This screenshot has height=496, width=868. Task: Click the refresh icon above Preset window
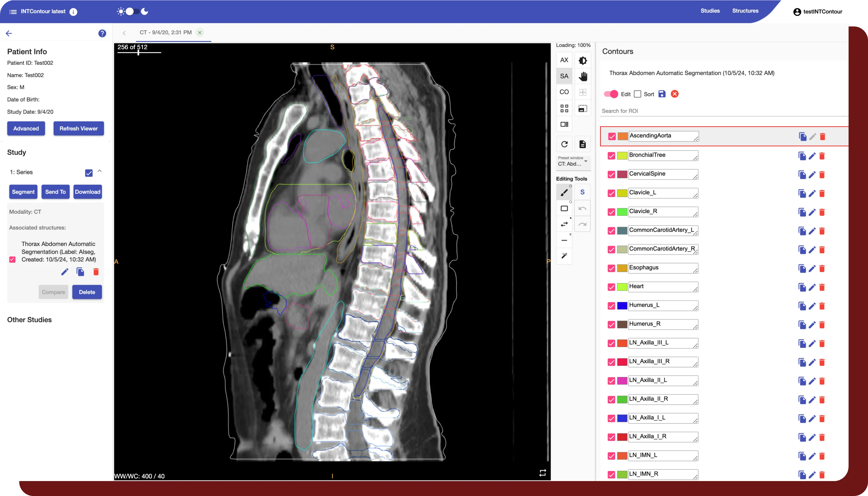tap(564, 144)
